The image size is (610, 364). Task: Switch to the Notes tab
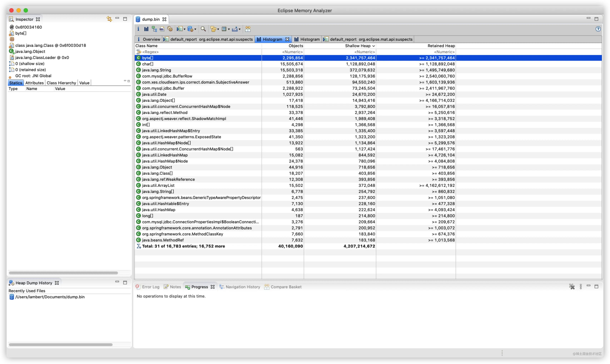(x=172, y=287)
